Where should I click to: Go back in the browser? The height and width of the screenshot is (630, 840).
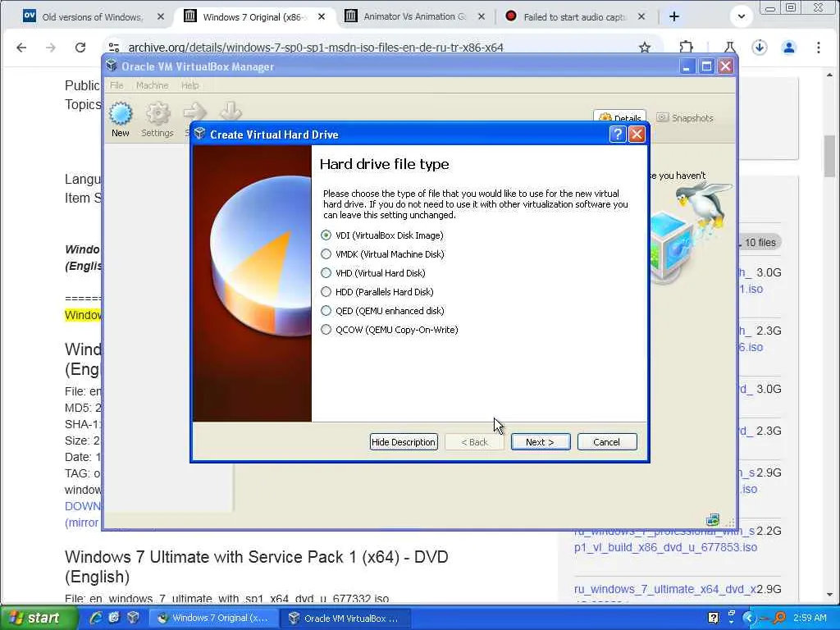21,48
